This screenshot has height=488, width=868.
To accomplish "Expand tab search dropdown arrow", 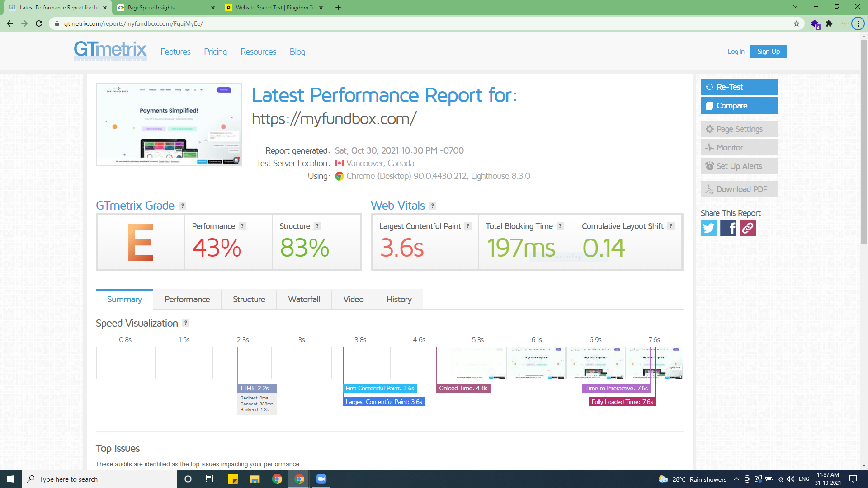I will (795, 7).
